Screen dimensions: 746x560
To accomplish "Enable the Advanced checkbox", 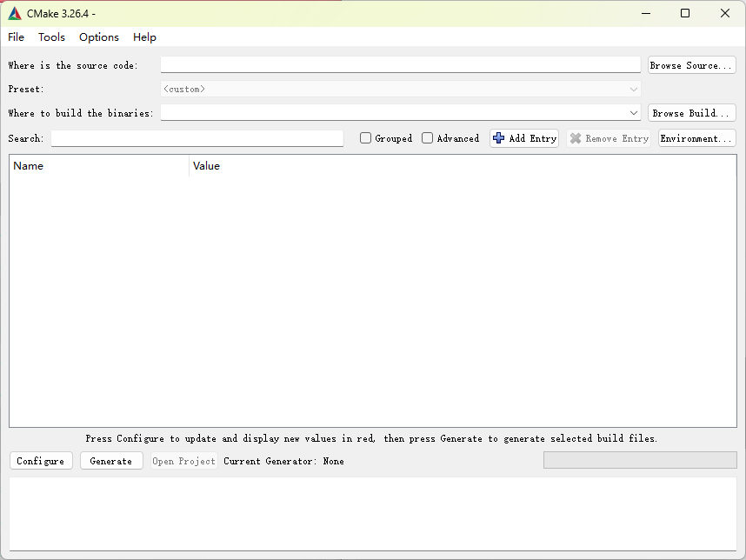I will pos(427,137).
